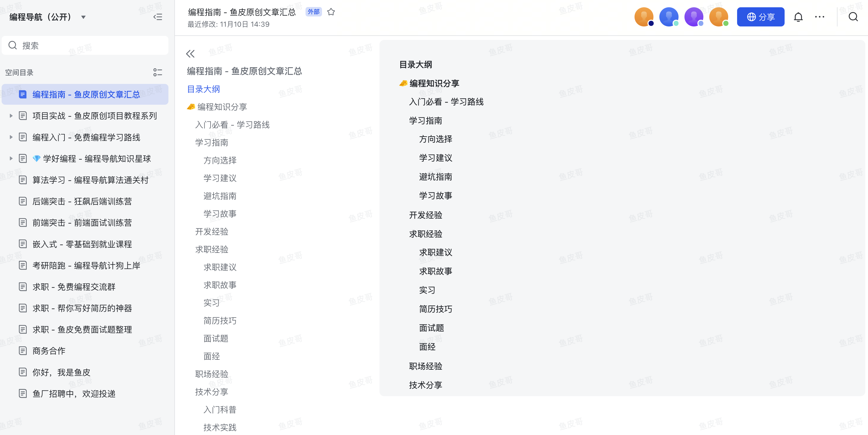
Task: Click the 外部 tag beside title
Action: coord(313,12)
